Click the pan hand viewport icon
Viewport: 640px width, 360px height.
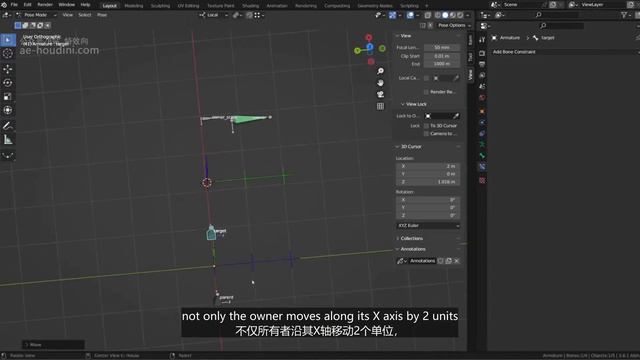tap(380, 83)
